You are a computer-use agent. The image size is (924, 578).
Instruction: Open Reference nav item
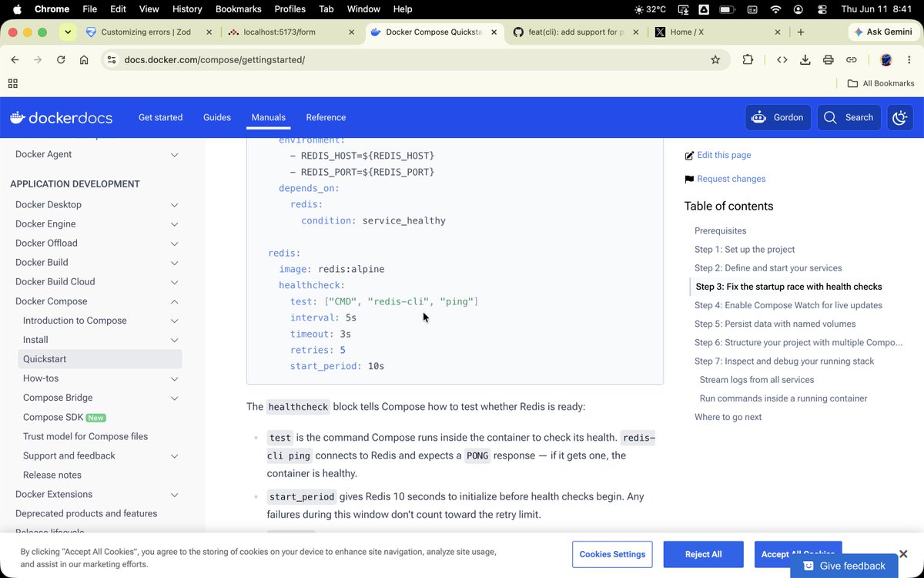(326, 117)
